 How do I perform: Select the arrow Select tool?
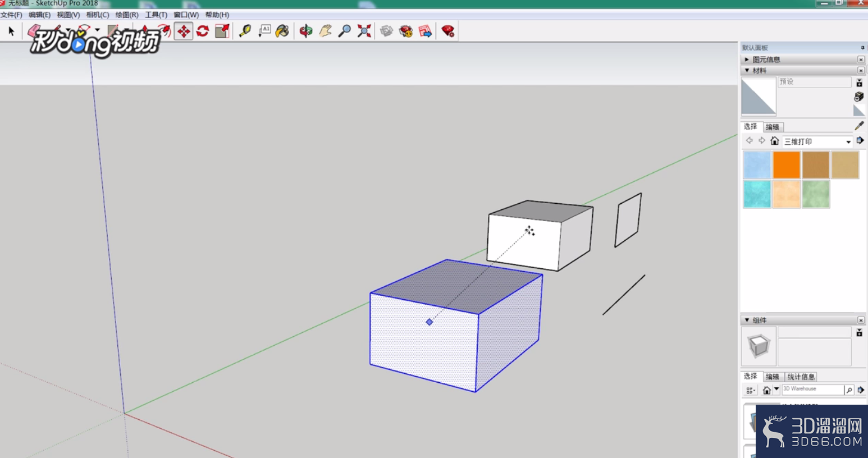click(11, 31)
